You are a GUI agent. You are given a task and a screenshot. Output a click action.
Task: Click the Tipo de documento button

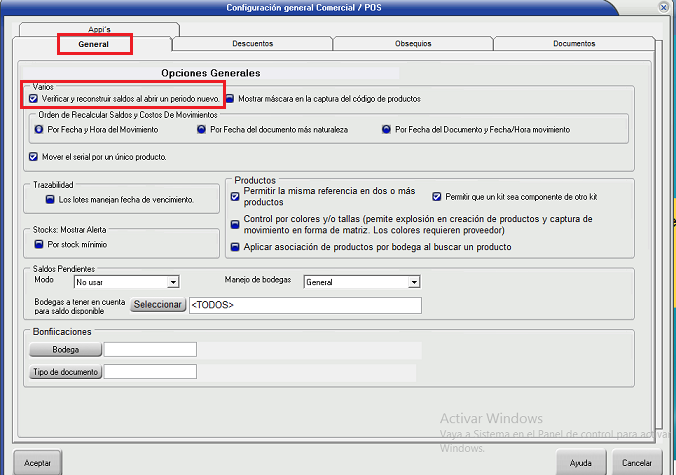(x=66, y=372)
